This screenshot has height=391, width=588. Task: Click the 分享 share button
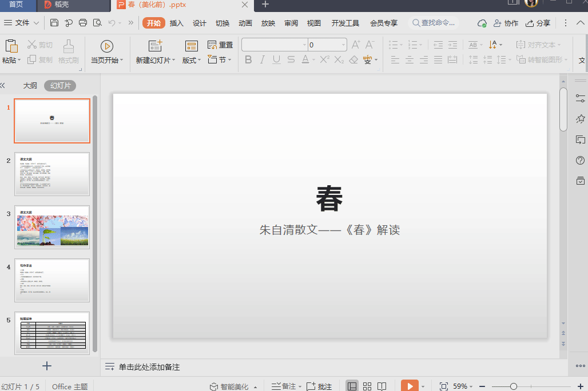click(538, 23)
